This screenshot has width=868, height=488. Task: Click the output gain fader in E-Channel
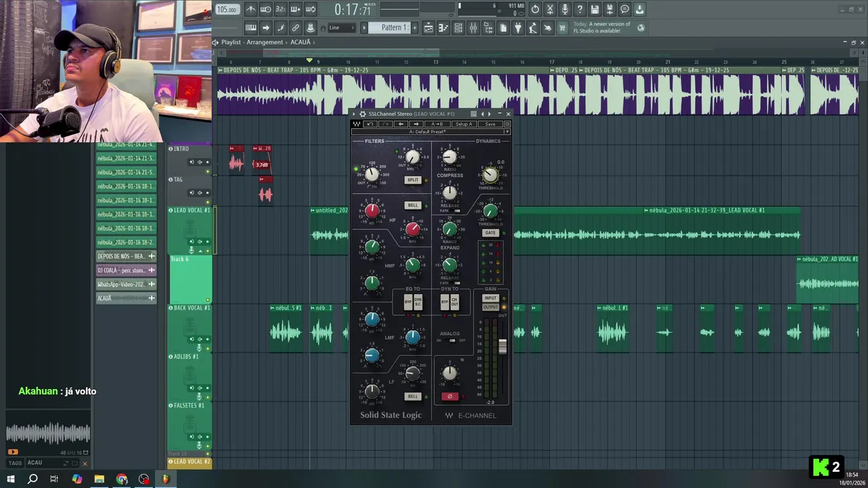pyautogui.click(x=502, y=346)
